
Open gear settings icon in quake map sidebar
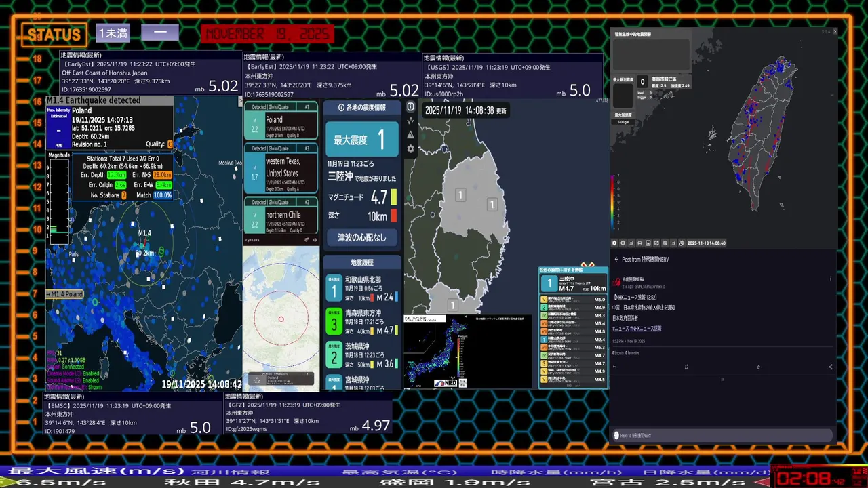click(x=410, y=148)
